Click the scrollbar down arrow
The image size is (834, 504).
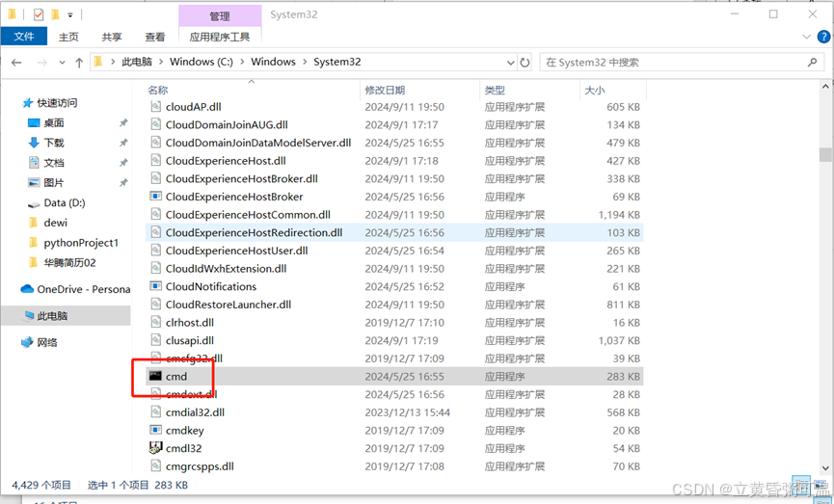click(825, 468)
